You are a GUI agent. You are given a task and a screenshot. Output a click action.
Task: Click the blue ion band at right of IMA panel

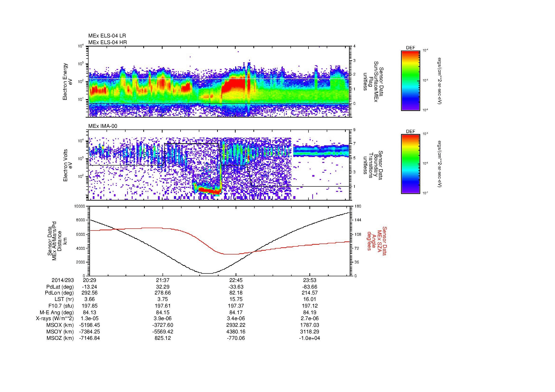pos(321,151)
